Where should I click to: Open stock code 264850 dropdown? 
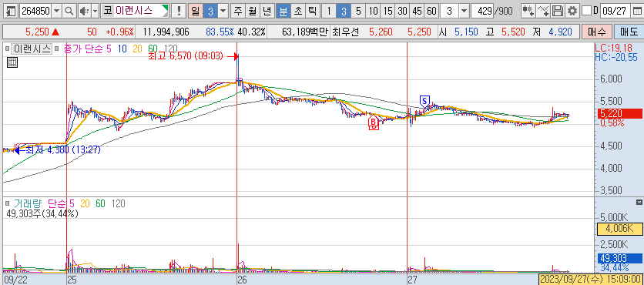[x=57, y=11]
